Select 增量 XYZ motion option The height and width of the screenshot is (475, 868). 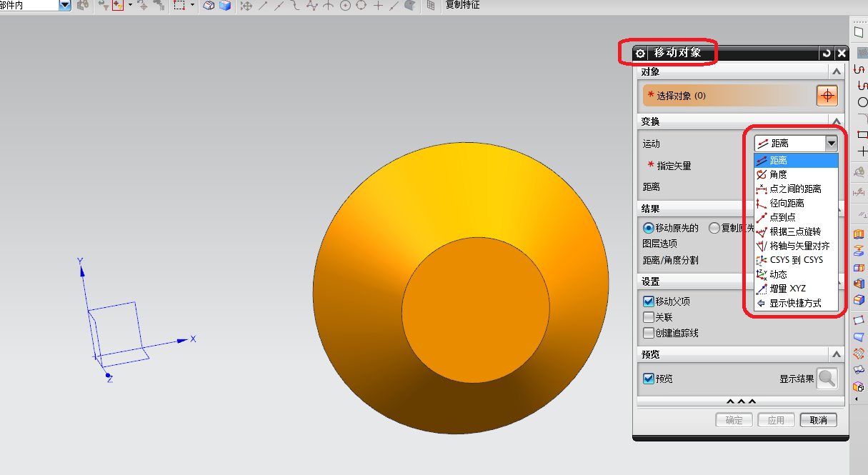796,289
